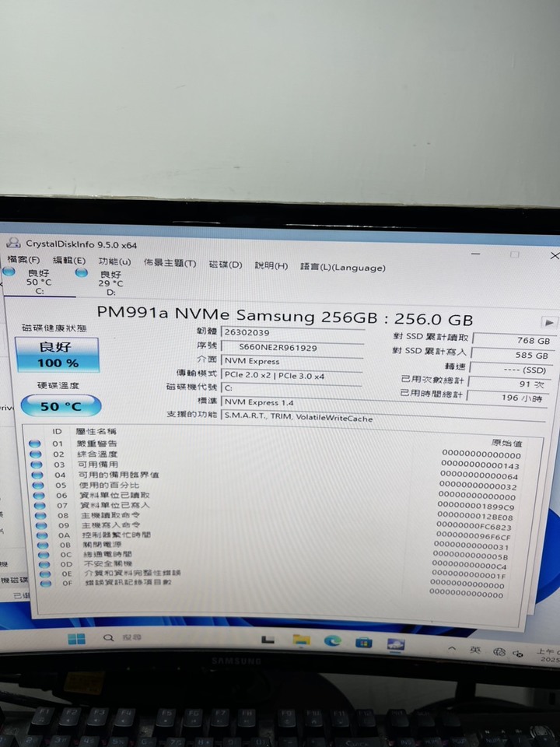Click the status orb for attribute 0C
Viewport: 560px width, 747px height.
pos(44,555)
